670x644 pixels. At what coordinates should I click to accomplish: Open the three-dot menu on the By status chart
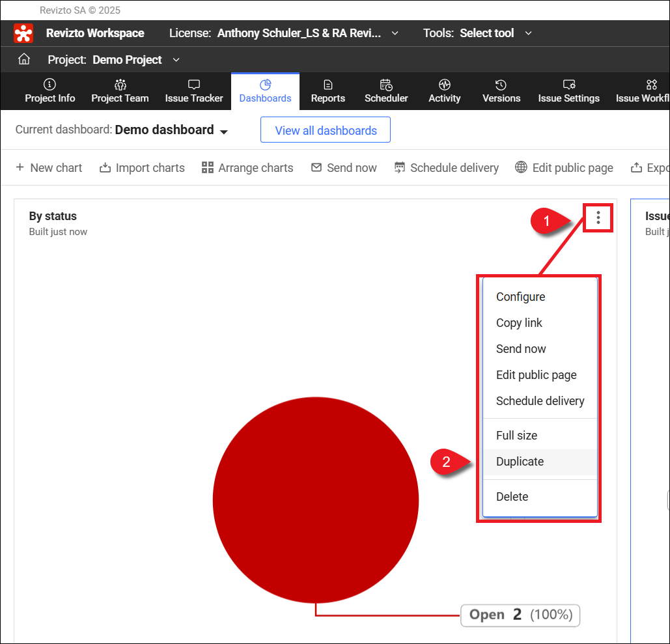[x=598, y=217]
